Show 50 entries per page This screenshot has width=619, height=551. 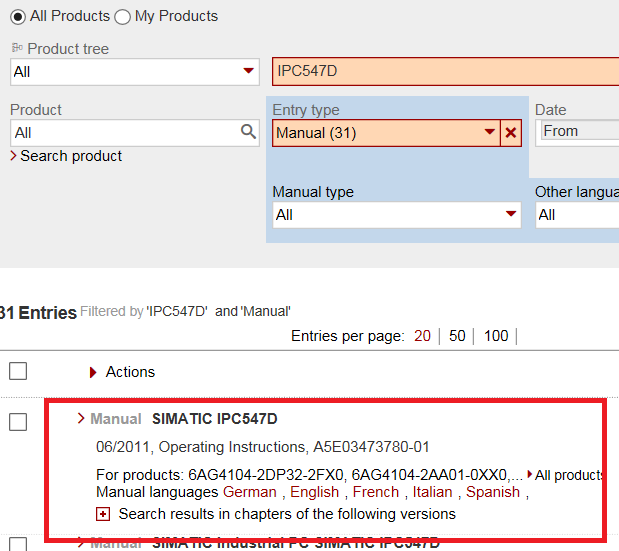pos(457,336)
